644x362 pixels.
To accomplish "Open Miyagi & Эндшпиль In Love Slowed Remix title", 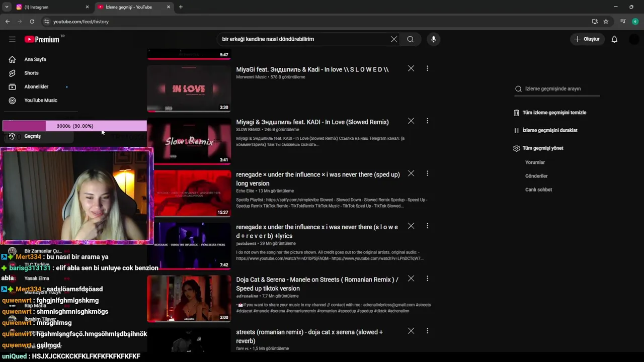I will click(x=312, y=122).
